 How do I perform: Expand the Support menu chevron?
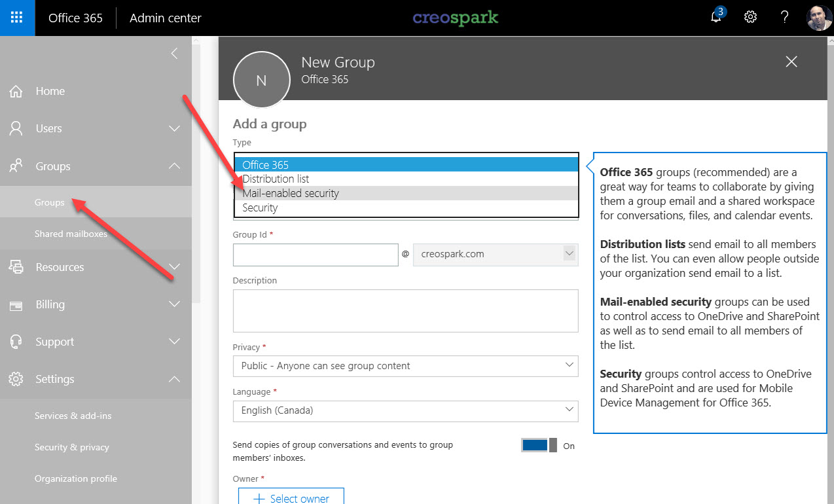[x=174, y=342]
